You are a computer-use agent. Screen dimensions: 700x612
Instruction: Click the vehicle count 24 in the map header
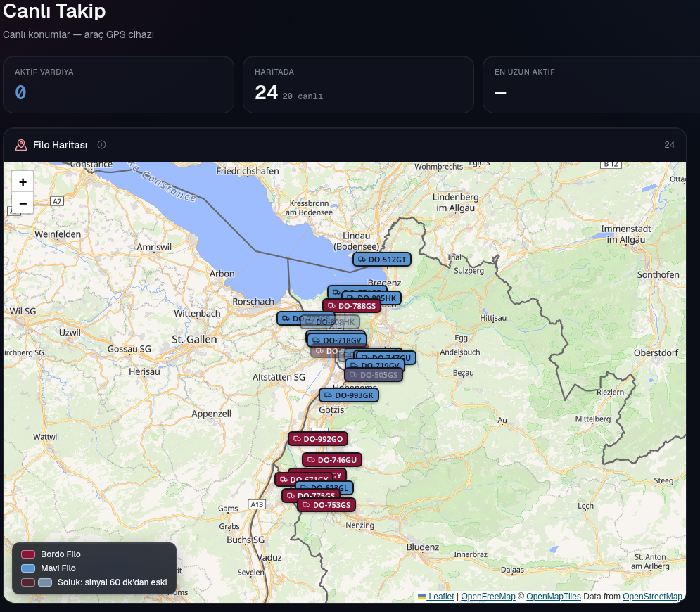669,145
